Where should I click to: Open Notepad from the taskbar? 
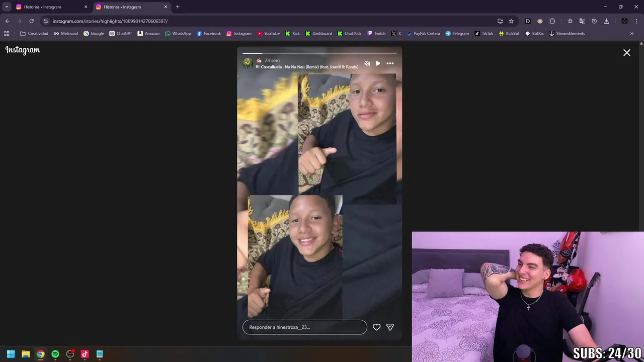[100, 354]
